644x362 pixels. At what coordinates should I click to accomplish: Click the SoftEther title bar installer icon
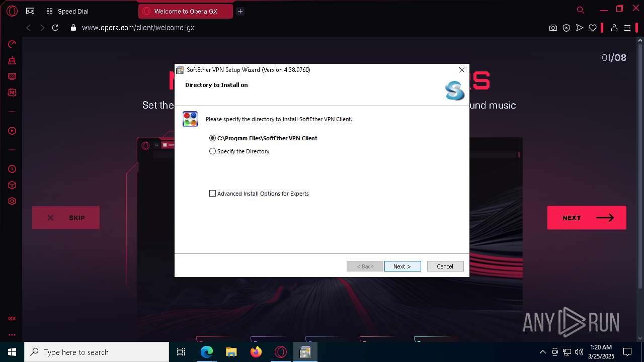point(180,70)
